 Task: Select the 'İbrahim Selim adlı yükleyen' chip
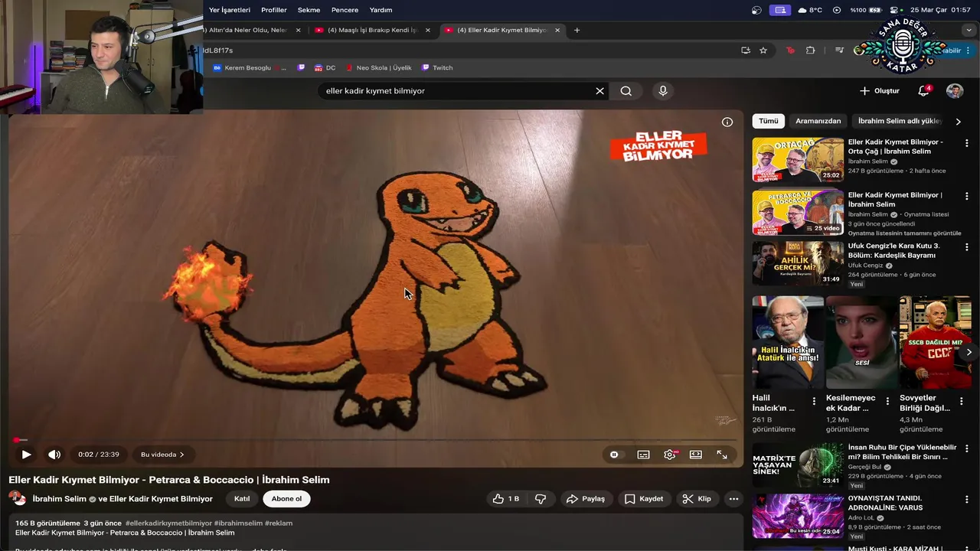coord(900,121)
